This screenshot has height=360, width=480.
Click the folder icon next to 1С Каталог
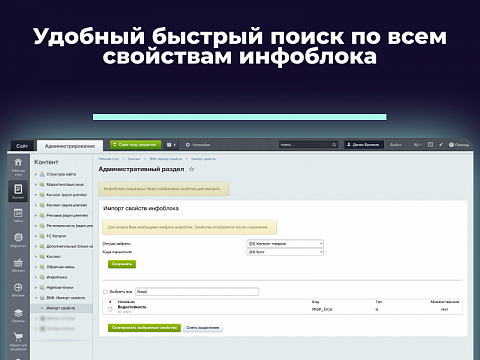click(42, 236)
